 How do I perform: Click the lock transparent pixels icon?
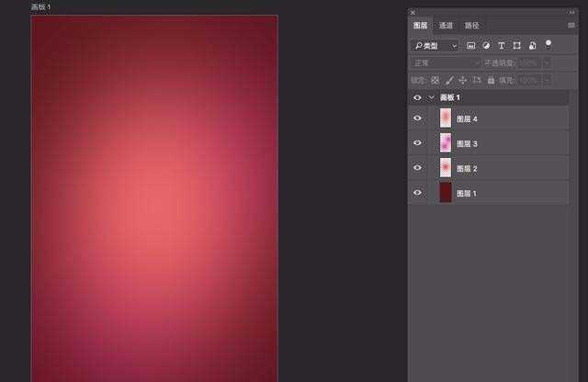pyautogui.click(x=435, y=80)
